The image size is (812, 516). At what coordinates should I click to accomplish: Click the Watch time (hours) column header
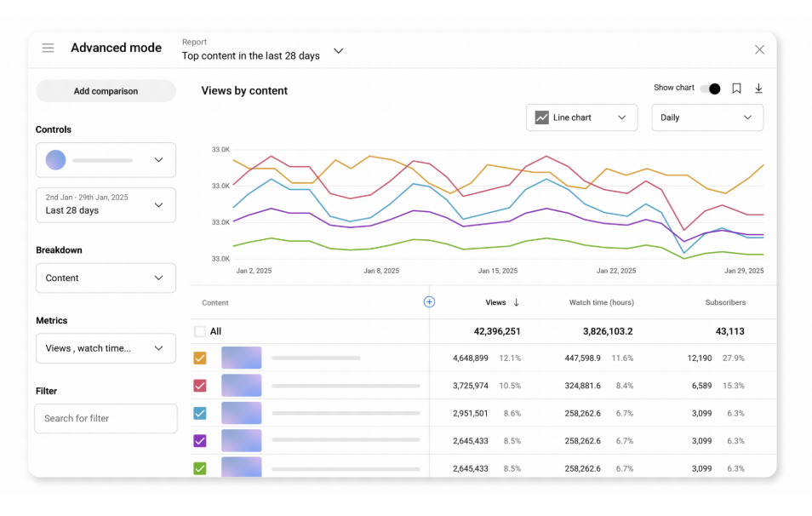[x=601, y=302]
